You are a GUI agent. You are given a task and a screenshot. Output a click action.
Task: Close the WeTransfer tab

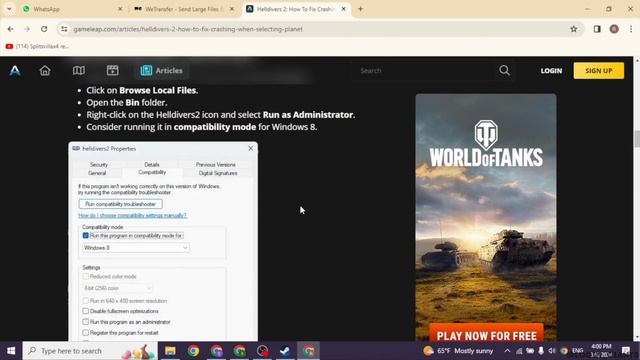[232, 9]
